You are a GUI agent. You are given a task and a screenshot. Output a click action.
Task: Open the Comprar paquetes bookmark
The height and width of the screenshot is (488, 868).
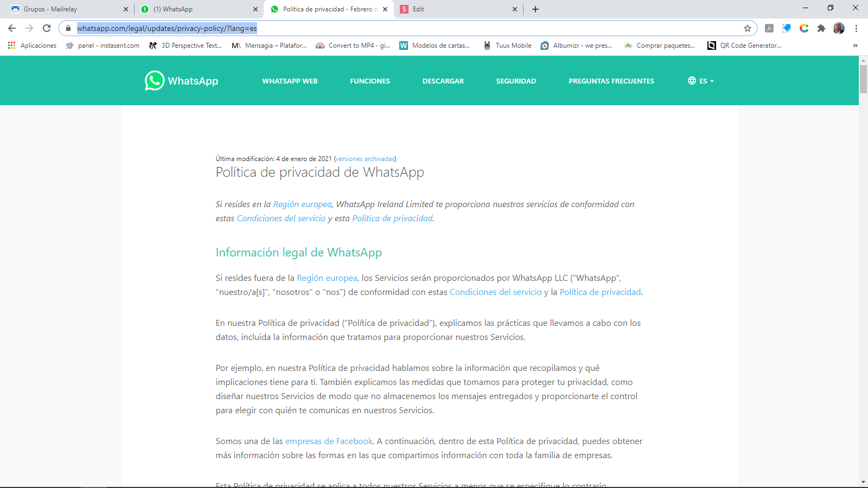point(660,46)
